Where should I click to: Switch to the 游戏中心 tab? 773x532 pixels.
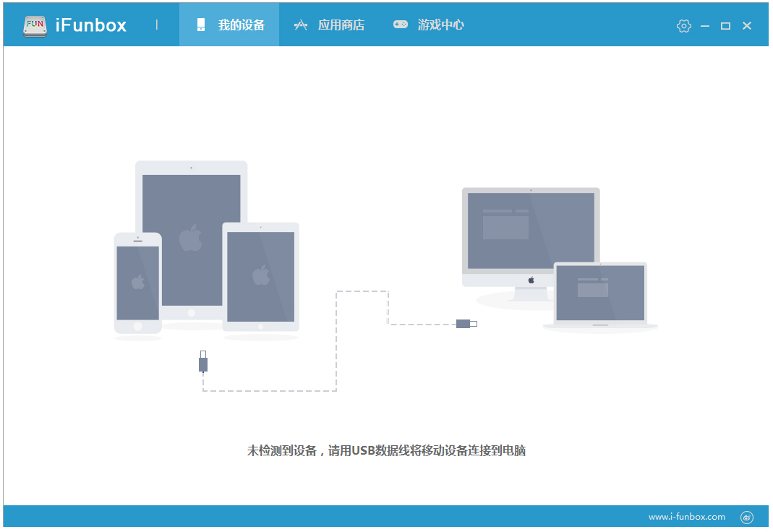(430, 25)
